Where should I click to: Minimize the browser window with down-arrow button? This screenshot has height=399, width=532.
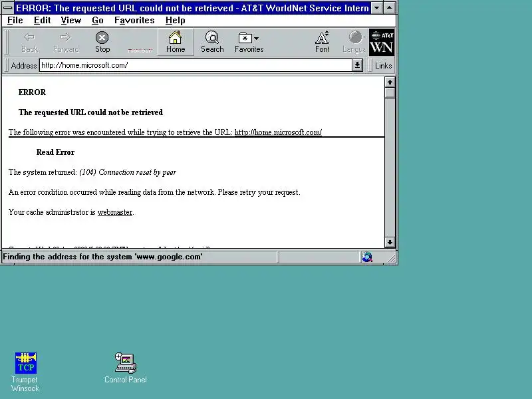click(376, 7)
